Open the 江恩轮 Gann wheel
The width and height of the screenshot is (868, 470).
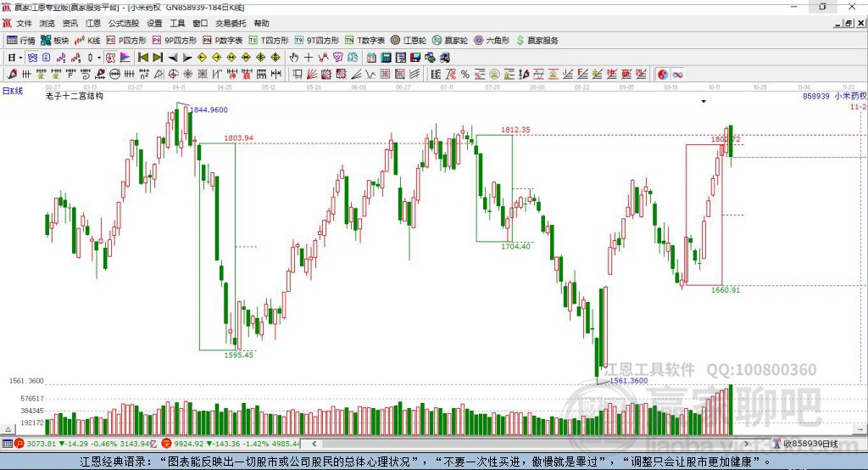(408, 41)
